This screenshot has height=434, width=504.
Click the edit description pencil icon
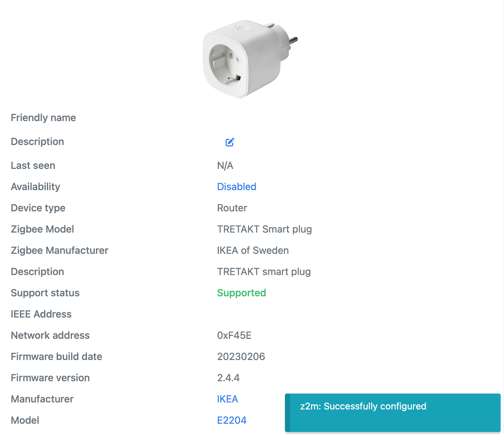tap(230, 142)
